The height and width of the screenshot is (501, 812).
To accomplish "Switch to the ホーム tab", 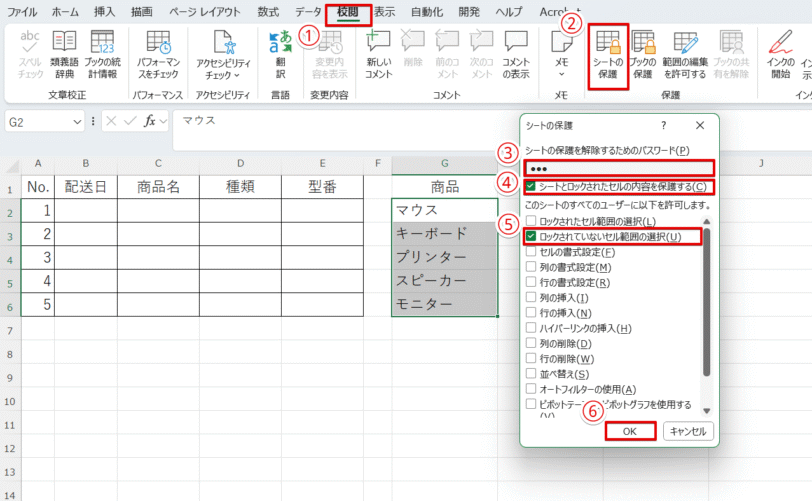I will coord(65,11).
